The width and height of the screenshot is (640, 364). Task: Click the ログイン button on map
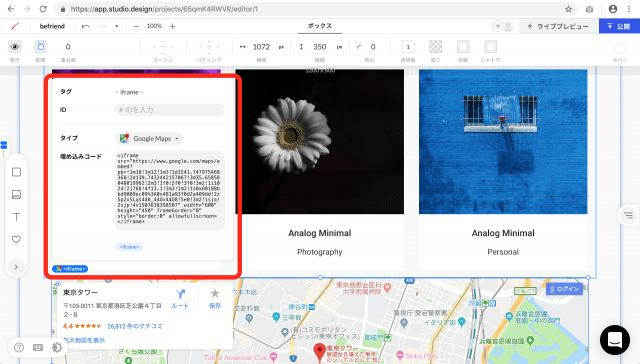coord(564,289)
